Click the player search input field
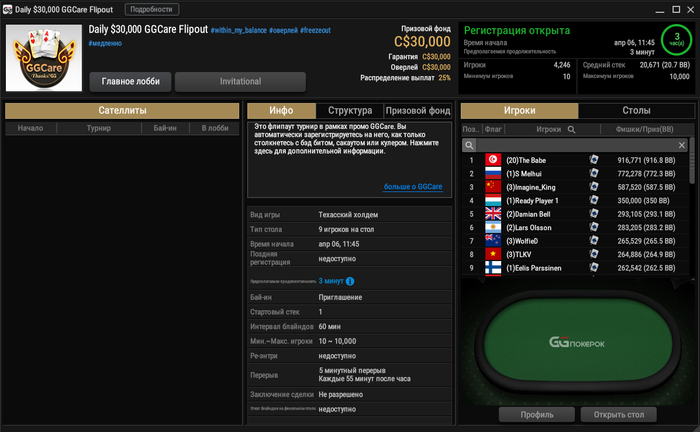700x432 pixels. pyautogui.click(x=576, y=145)
